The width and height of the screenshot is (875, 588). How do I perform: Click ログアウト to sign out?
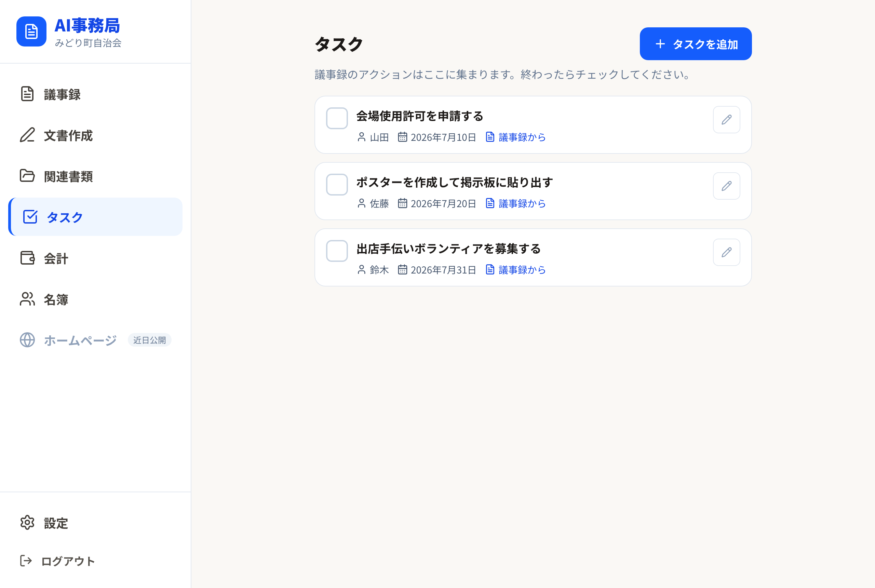tap(95, 561)
